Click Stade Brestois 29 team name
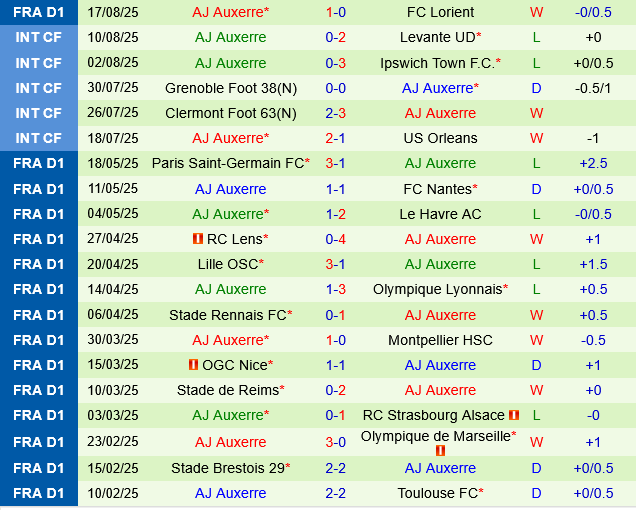Viewport: 636px width, 510px height. 227,468
